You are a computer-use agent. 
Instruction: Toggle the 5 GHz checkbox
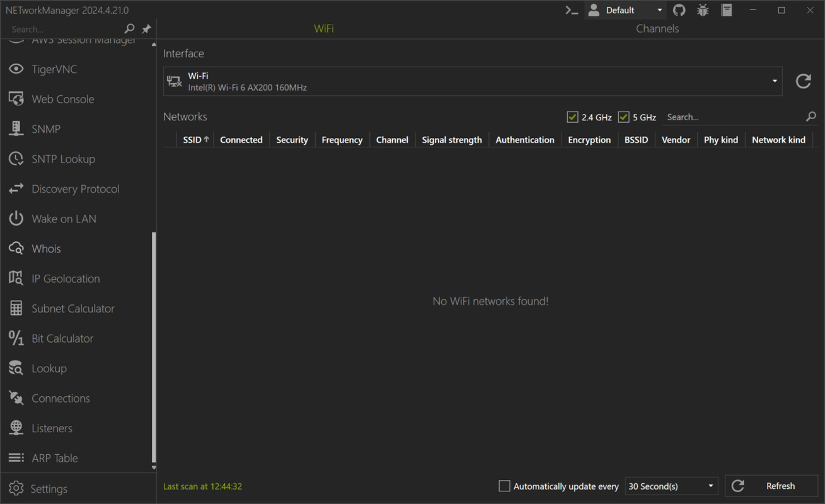[x=623, y=117]
